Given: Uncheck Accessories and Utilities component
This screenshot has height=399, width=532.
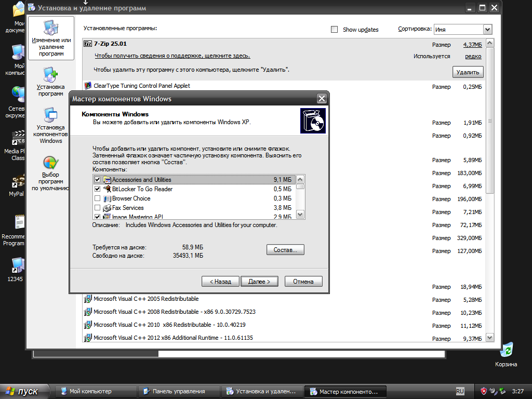Looking at the screenshot, I should tap(97, 179).
